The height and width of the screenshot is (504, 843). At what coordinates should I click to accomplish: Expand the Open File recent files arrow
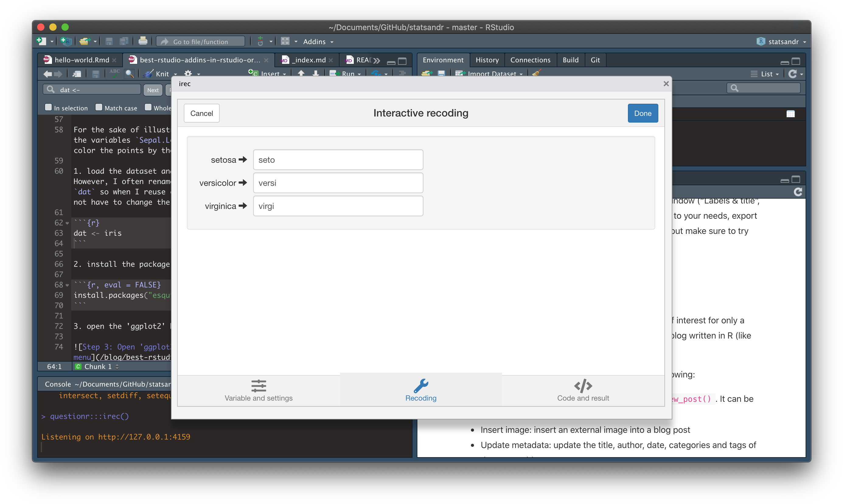tap(95, 42)
